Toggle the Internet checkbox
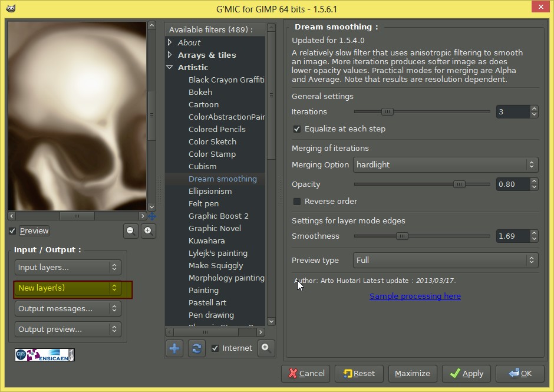The image size is (554, 392). (215, 348)
